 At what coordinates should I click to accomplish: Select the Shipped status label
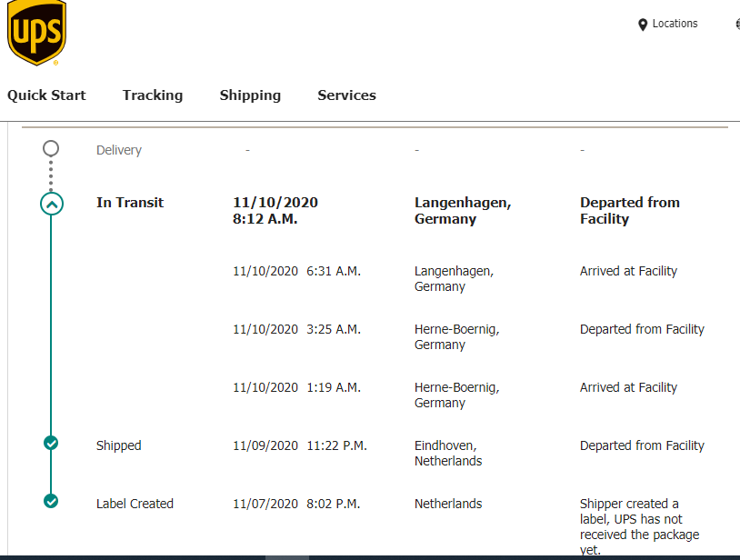click(x=118, y=445)
